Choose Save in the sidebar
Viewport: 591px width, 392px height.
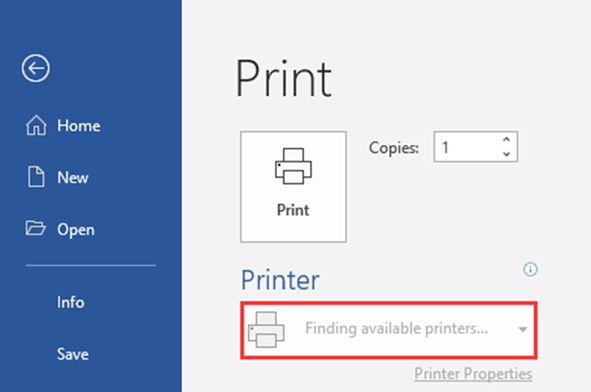(73, 354)
